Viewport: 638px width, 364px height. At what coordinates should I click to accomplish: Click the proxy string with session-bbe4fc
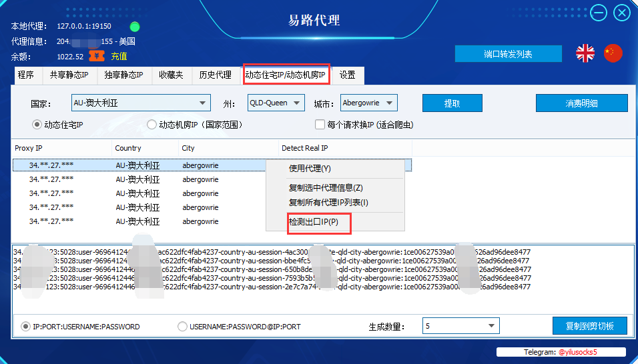pos(272,261)
